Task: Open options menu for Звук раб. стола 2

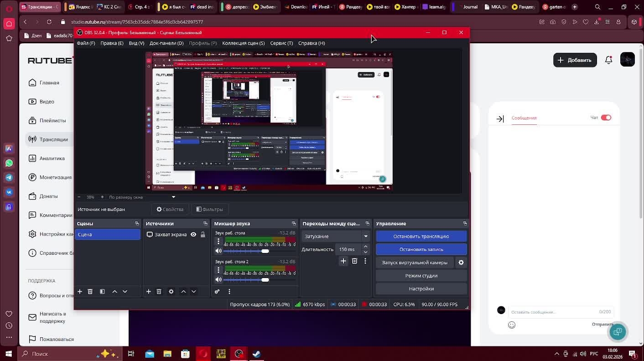Action: 218,270
